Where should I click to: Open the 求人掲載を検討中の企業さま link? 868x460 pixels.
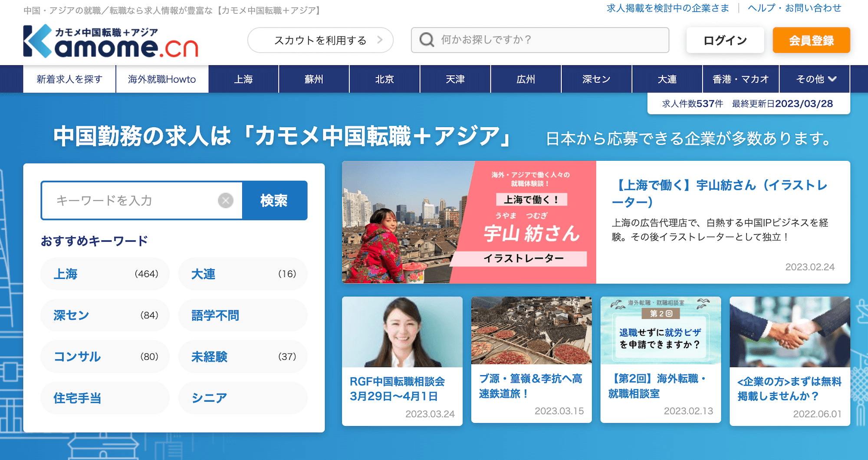point(667,8)
